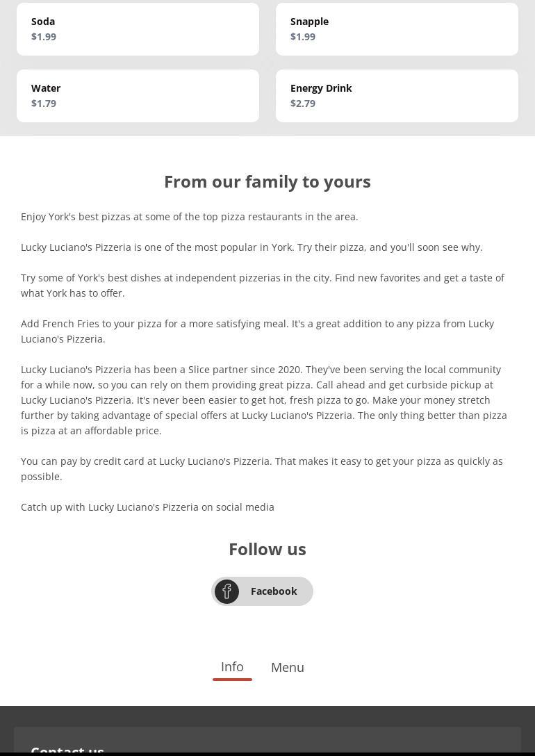Viewport: 535px width, 756px height.
Task: Open the Facebook link label
Action: tap(274, 591)
